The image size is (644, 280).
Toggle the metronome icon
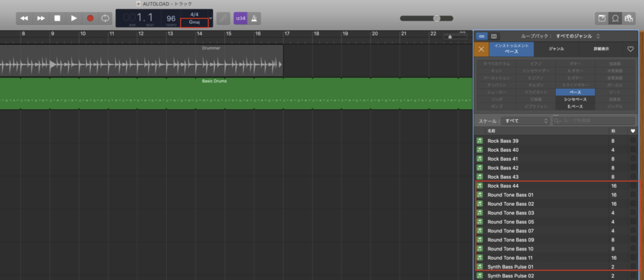(x=256, y=18)
